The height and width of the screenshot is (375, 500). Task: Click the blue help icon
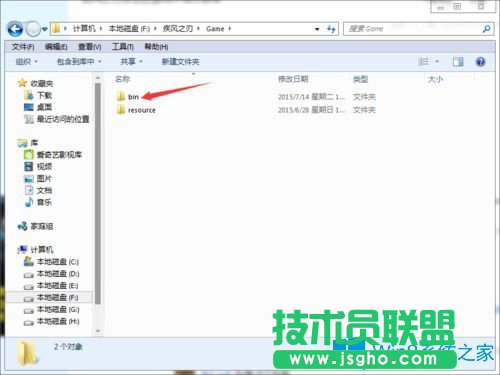point(480,62)
